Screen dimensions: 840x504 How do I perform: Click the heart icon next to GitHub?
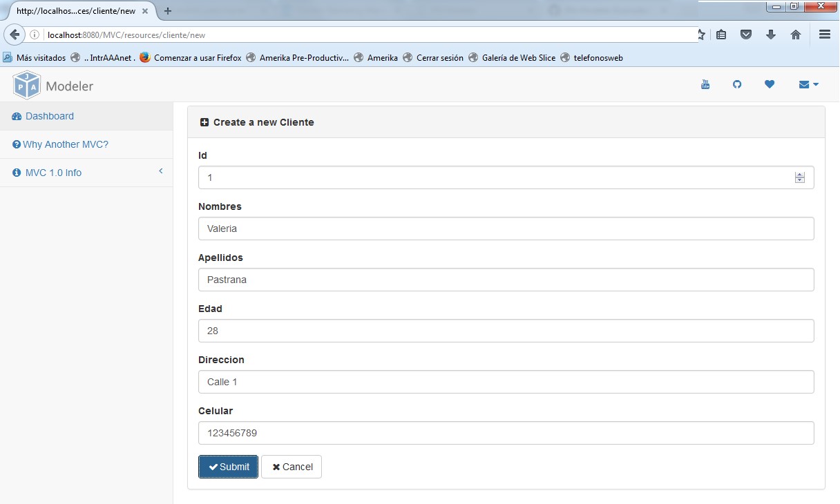coord(770,84)
